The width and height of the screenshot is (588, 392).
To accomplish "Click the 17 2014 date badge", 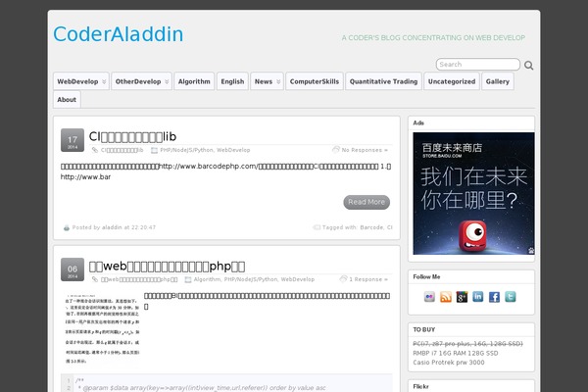I will click(73, 140).
